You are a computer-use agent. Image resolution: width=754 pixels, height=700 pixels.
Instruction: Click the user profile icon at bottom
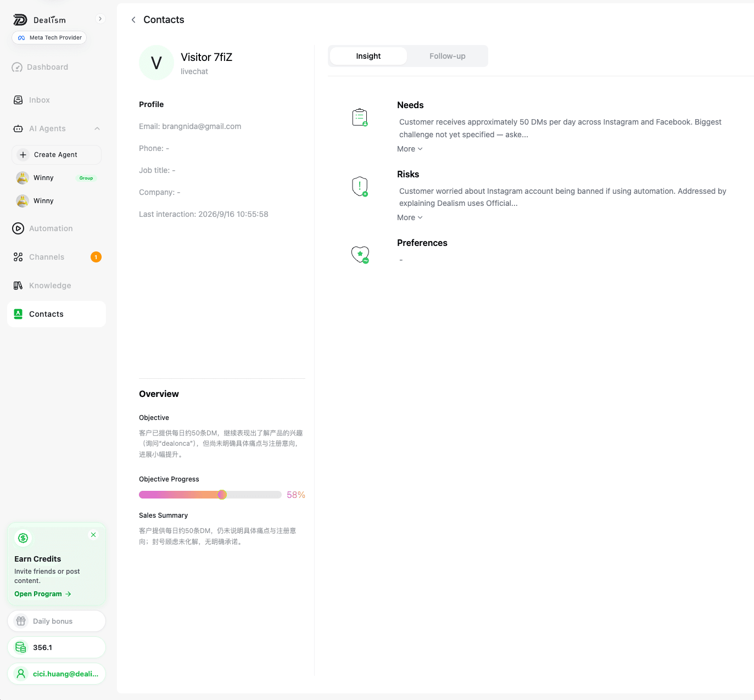21,674
